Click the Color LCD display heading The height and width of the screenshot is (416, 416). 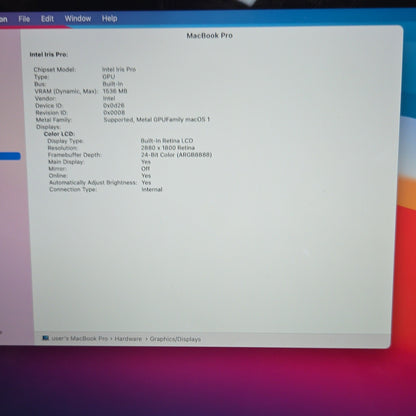coord(59,134)
